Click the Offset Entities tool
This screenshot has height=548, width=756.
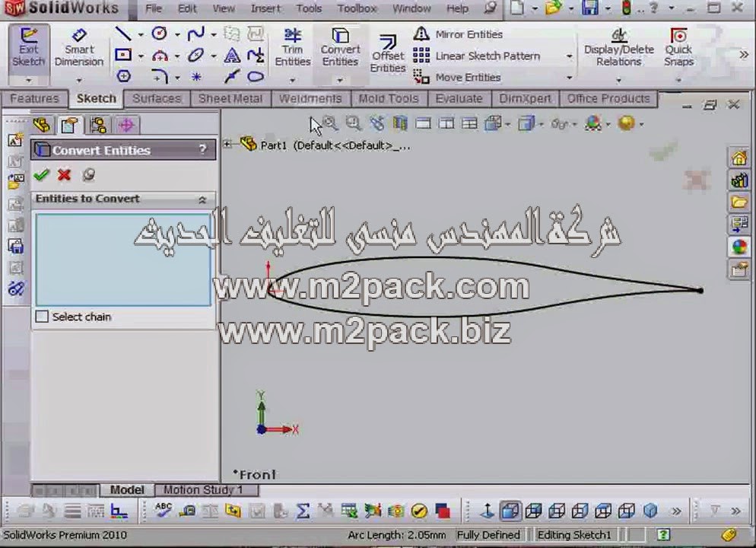pos(388,53)
